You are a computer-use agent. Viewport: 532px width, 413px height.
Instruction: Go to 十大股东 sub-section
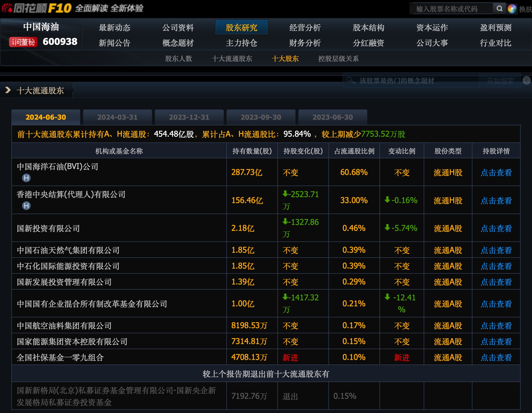coord(285,59)
